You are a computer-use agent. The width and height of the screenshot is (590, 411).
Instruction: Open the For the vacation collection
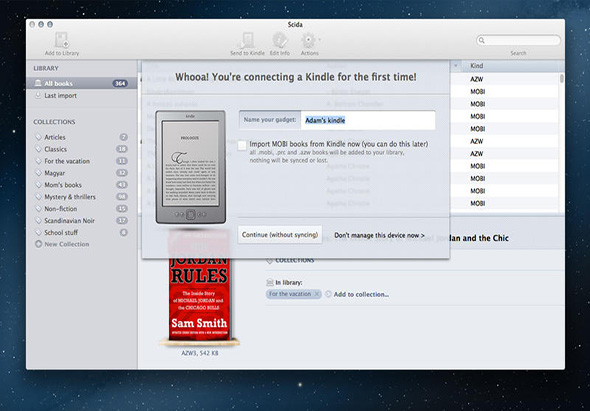pyautogui.click(x=82, y=161)
